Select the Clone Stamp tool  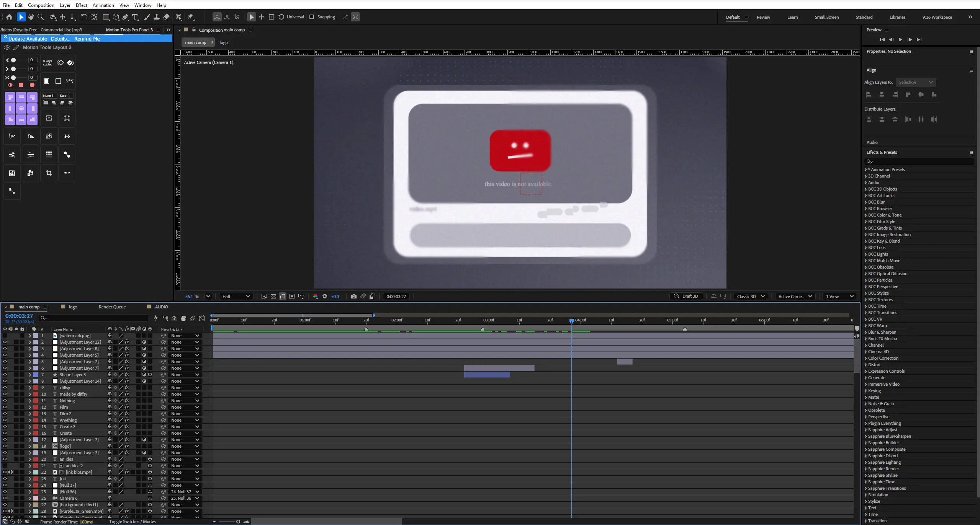tap(157, 17)
